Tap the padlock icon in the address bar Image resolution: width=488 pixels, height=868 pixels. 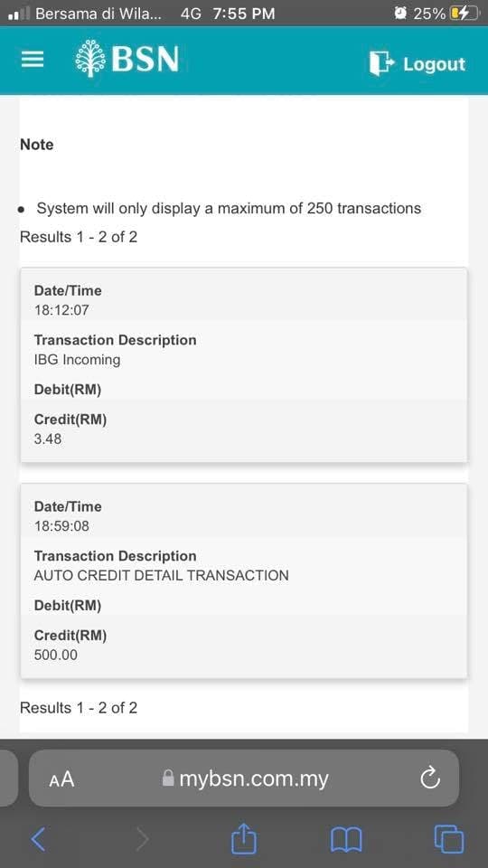coord(168,778)
